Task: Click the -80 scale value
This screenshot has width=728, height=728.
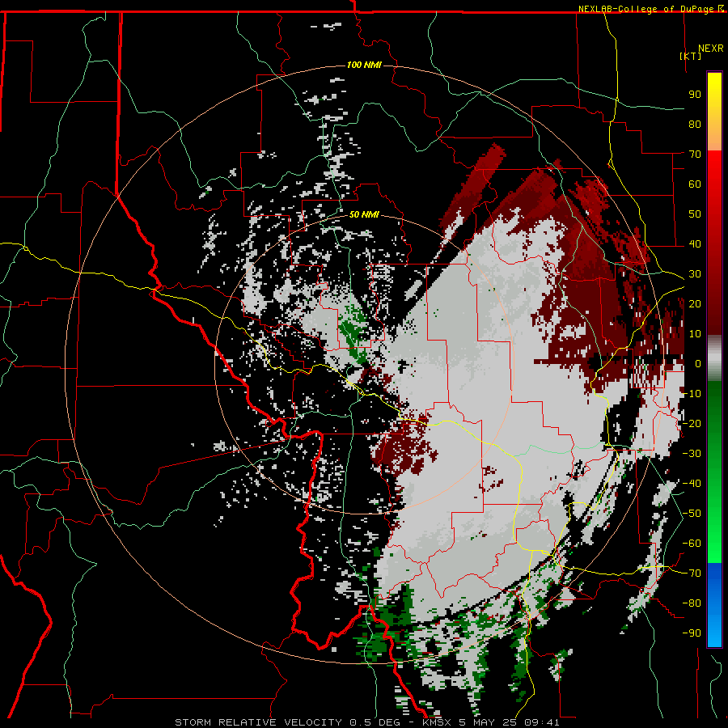Action: (692, 603)
